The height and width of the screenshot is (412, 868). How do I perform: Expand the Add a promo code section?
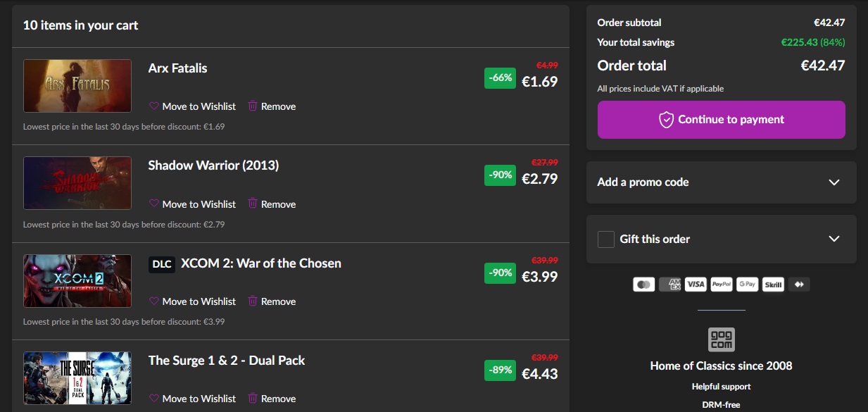(834, 182)
